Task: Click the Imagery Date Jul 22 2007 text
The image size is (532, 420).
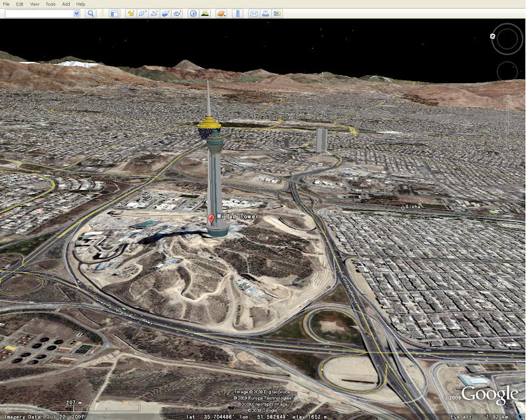Action: [x=44, y=417]
